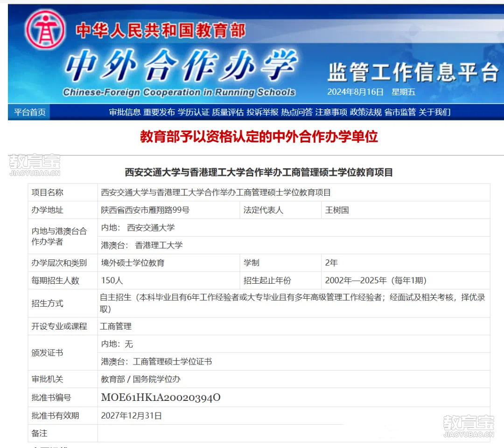Image resolution: width=504 pixels, height=448 pixels.
Task: Click the project name value in 项目名称 row
Action: [x=216, y=193]
